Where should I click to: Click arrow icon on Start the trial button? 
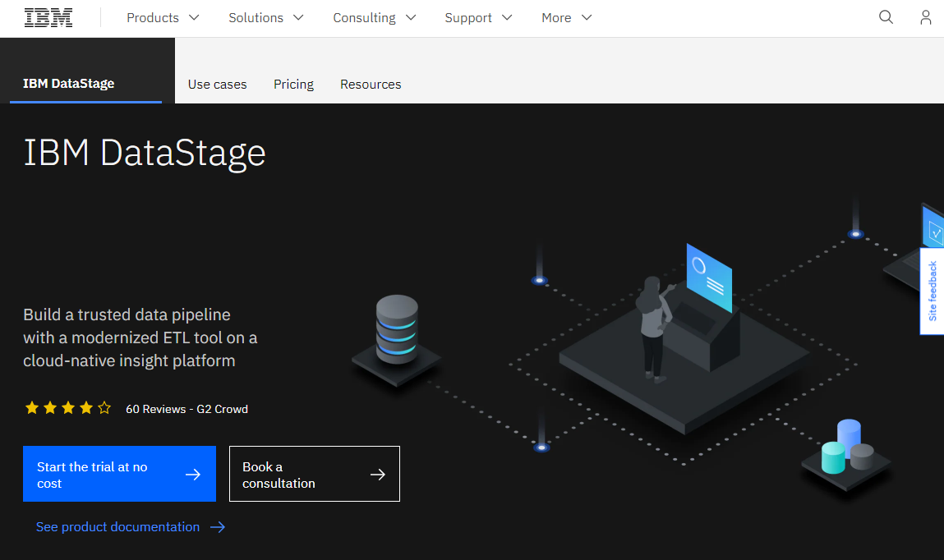coord(192,475)
